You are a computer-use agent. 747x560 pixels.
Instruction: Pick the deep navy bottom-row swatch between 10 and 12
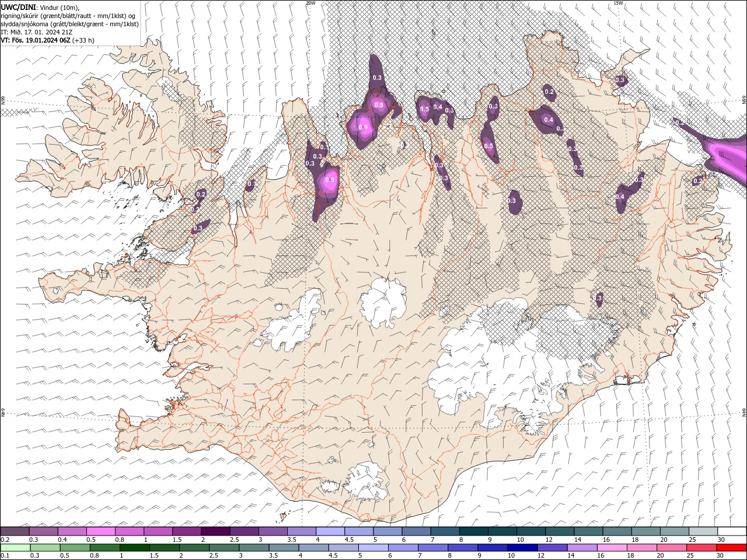[x=522, y=548]
